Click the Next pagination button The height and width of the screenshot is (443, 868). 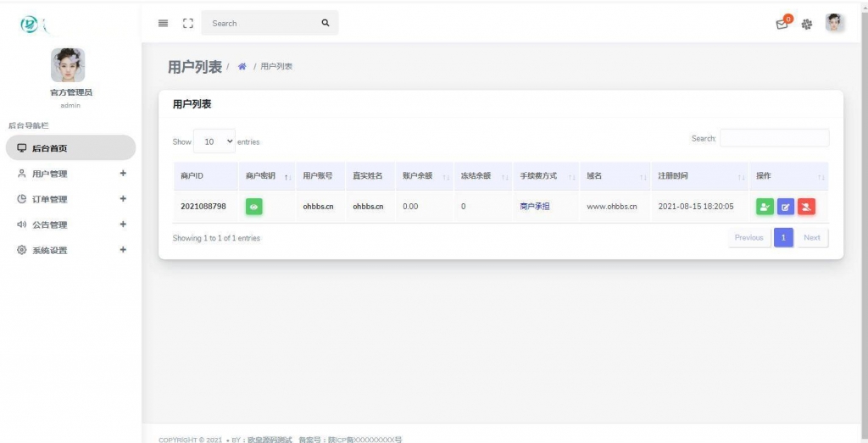[x=811, y=238]
